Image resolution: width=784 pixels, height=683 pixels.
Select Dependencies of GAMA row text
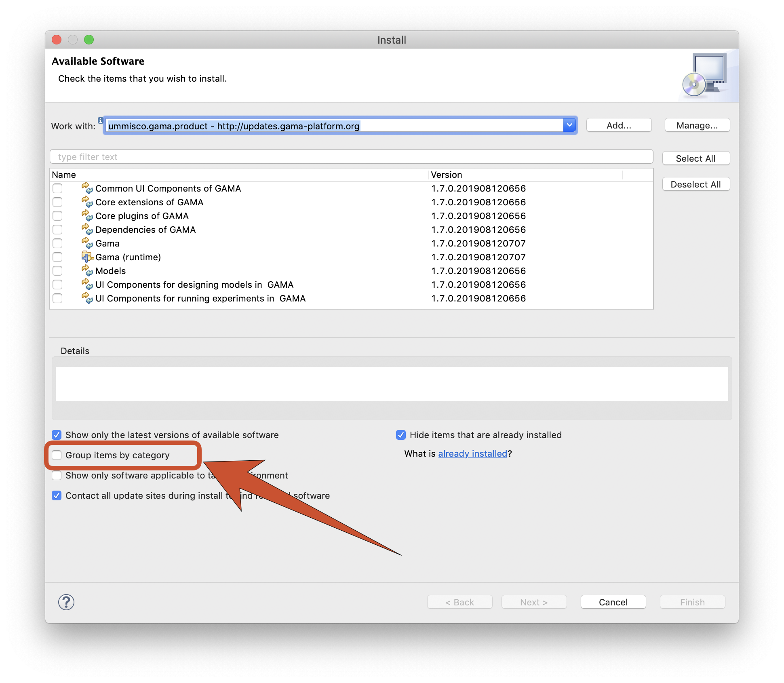145,230
